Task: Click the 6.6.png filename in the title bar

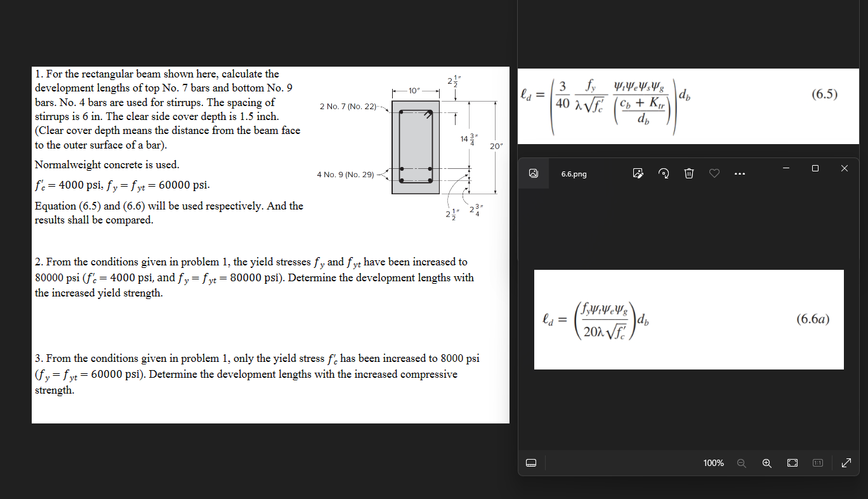Action: [x=572, y=173]
